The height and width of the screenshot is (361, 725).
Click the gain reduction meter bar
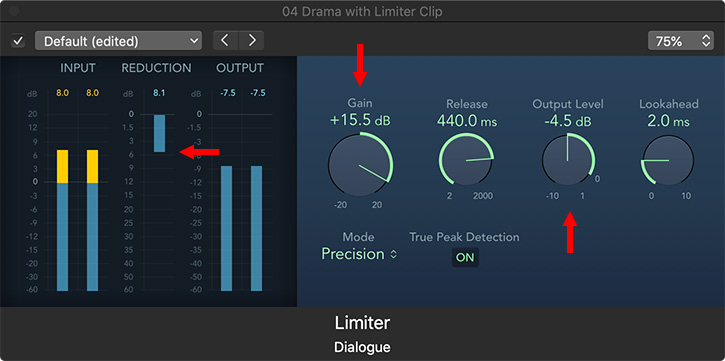click(160, 134)
